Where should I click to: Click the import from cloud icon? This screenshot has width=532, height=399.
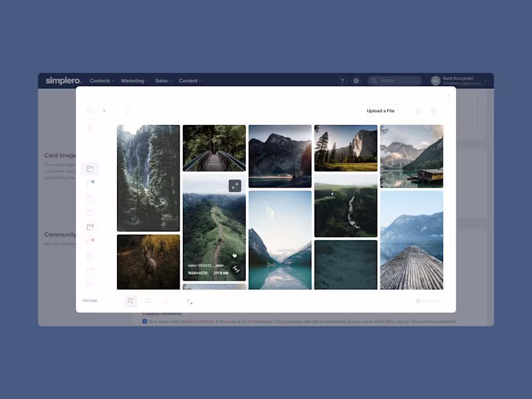(x=418, y=111)
